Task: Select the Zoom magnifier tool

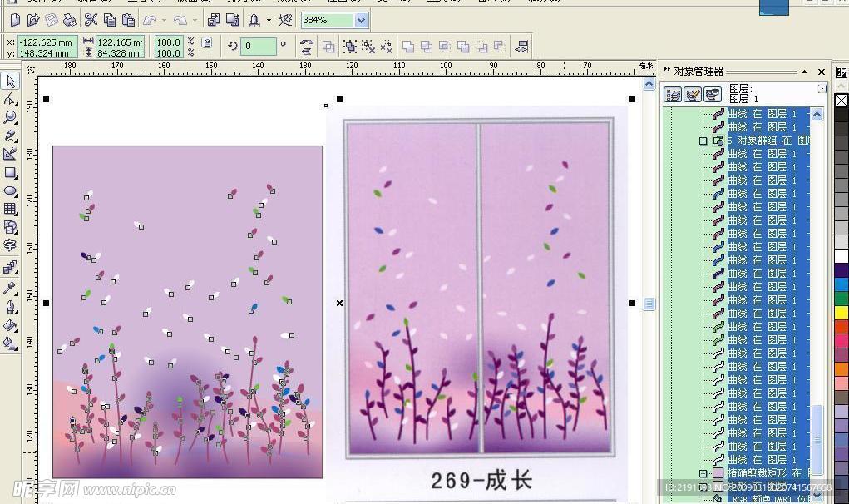Action: (x=10, y=117)
